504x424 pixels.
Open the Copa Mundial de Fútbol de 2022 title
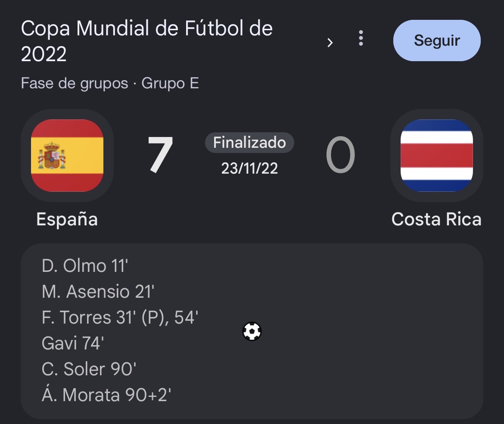[147, 41]
